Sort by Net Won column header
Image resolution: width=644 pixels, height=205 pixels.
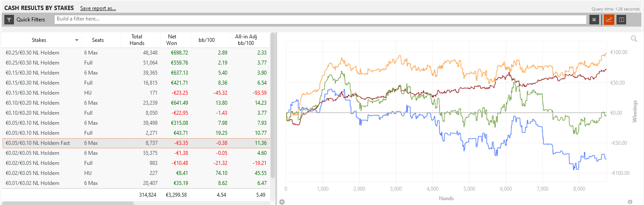(x=171, y=40)
